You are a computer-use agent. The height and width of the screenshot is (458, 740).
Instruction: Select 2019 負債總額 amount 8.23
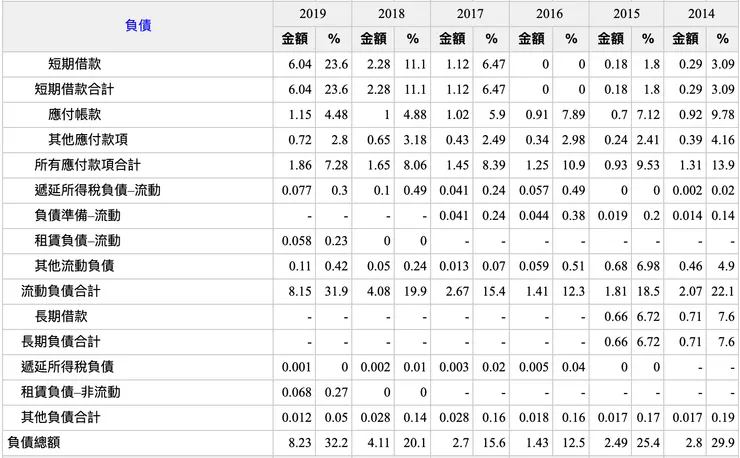pyautogui.click(x=300, y=443)
